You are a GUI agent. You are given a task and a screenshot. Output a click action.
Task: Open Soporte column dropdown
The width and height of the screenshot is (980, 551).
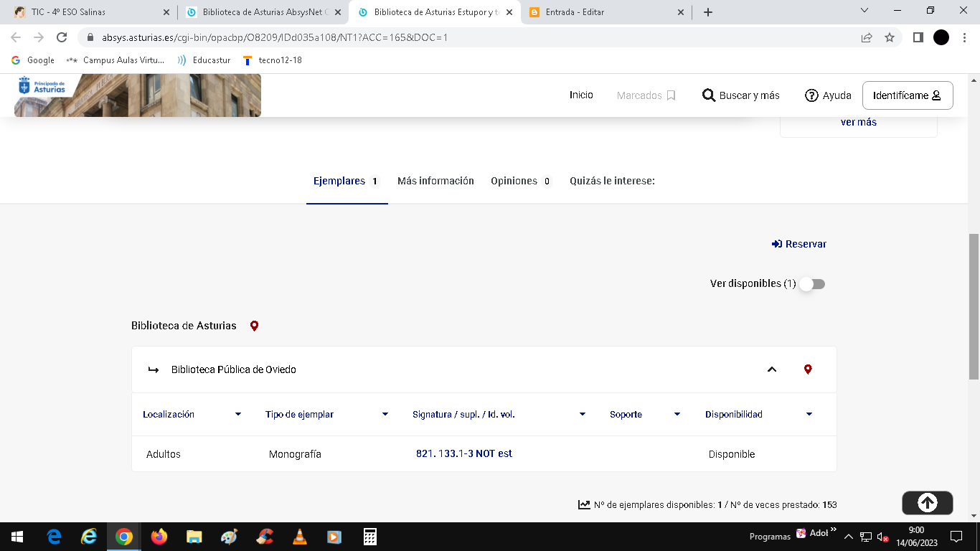pyautogui.click(x=677, y=415)
